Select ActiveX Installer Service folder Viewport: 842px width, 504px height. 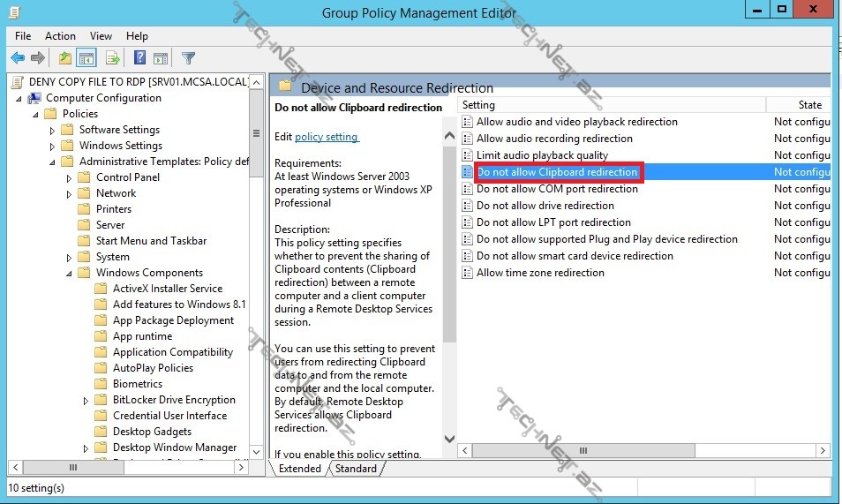click(168, 289)
